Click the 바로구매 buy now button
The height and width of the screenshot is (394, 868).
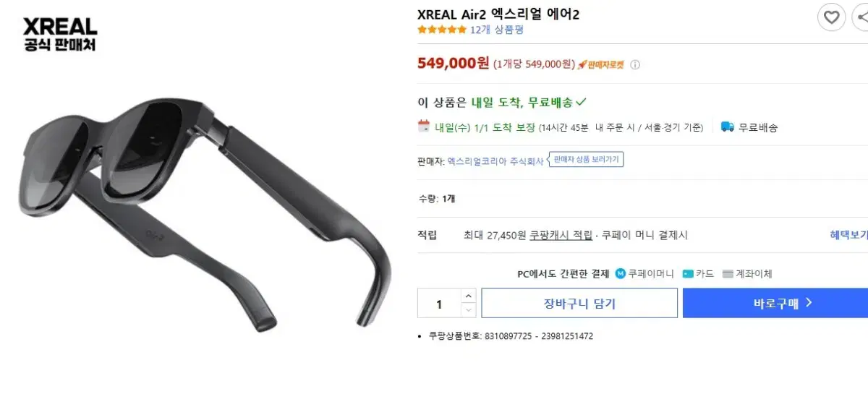[x=775, y=303]
